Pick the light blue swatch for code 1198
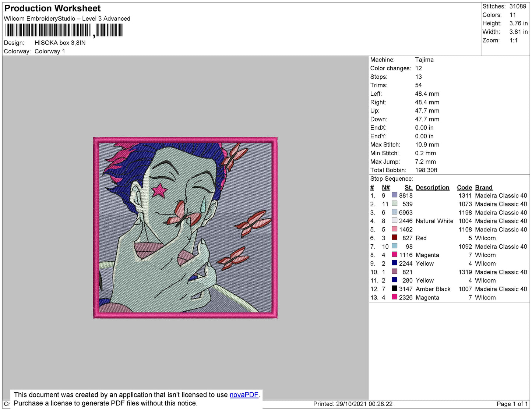The image size is (532, 411). click(x=395, y=212)
